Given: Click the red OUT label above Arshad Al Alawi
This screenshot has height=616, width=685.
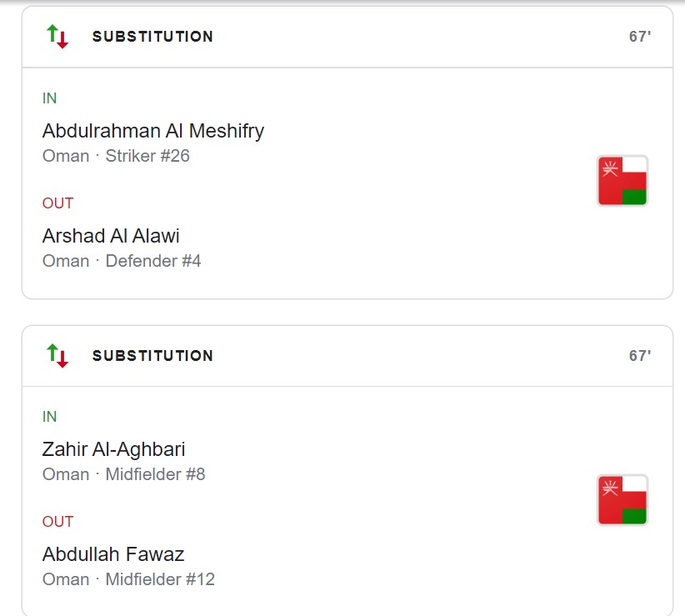Looking at the screenshot, I should point(57,203).
